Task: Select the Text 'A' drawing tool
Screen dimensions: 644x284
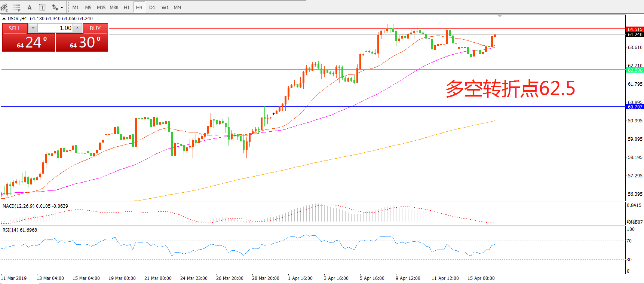Action: tap(30, 7)
